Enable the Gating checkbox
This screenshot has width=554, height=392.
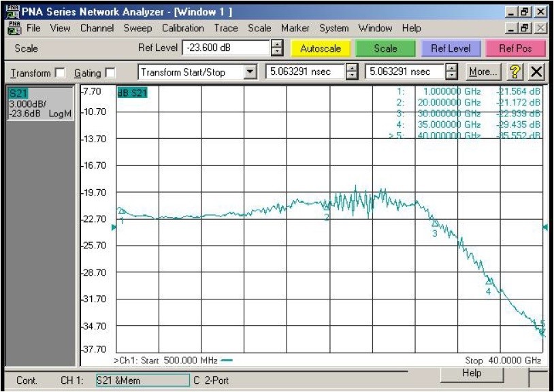(110, 73)
